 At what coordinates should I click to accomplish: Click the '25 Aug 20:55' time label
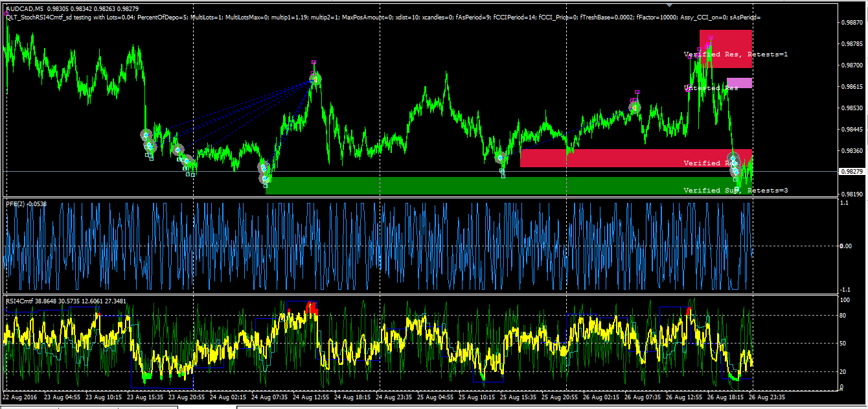coord(558,397)
